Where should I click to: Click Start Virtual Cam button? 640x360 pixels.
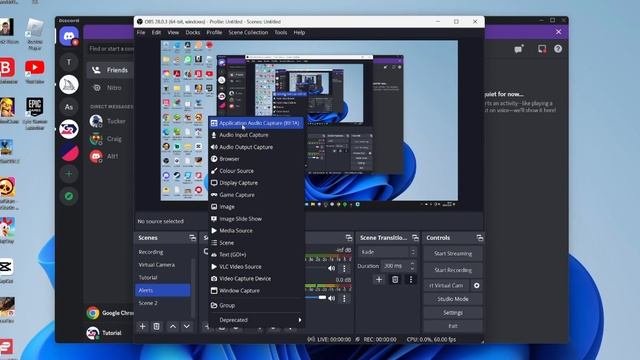point(446,285)
